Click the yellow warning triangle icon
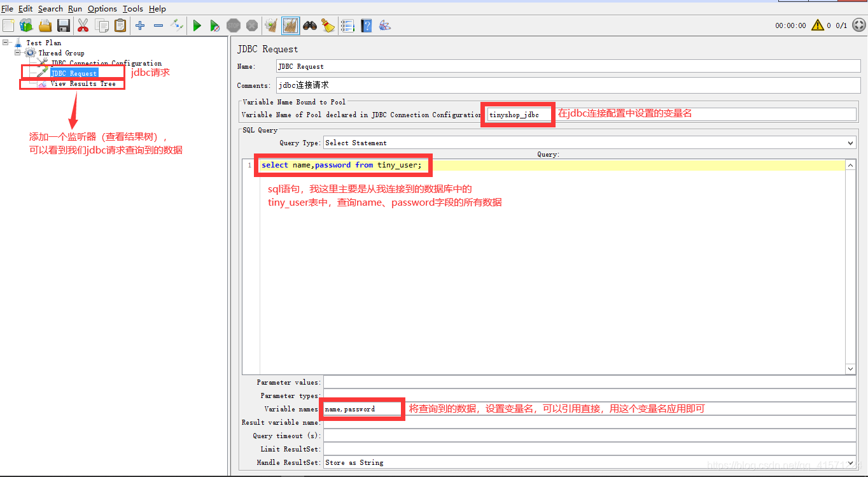The image size is (868, 477). (818, 25)
